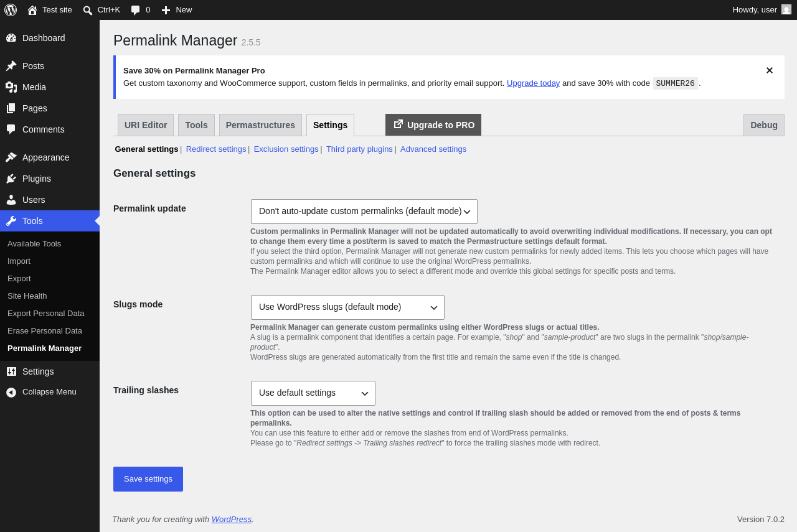Click the Version 7.0.2 footer text

(761, 519)
